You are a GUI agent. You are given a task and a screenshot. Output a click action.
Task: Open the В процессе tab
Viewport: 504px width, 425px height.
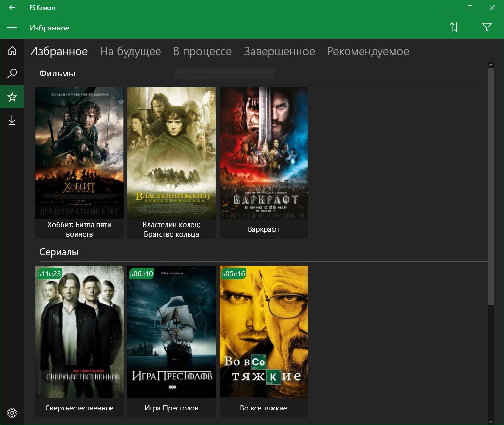(203, 51)
